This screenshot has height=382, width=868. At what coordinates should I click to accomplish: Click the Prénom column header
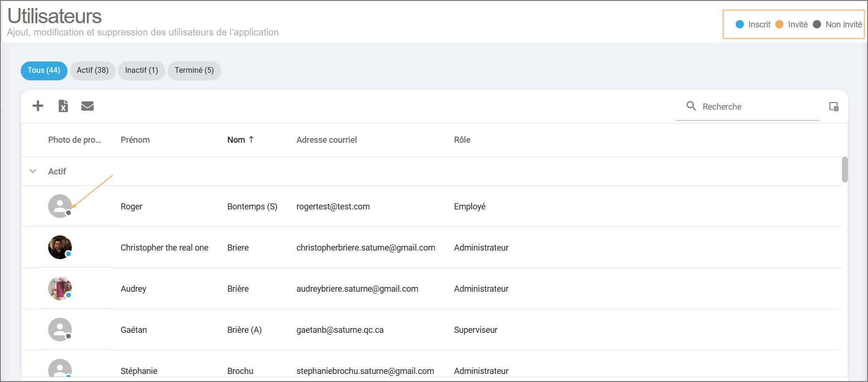(x=135, y=140)
